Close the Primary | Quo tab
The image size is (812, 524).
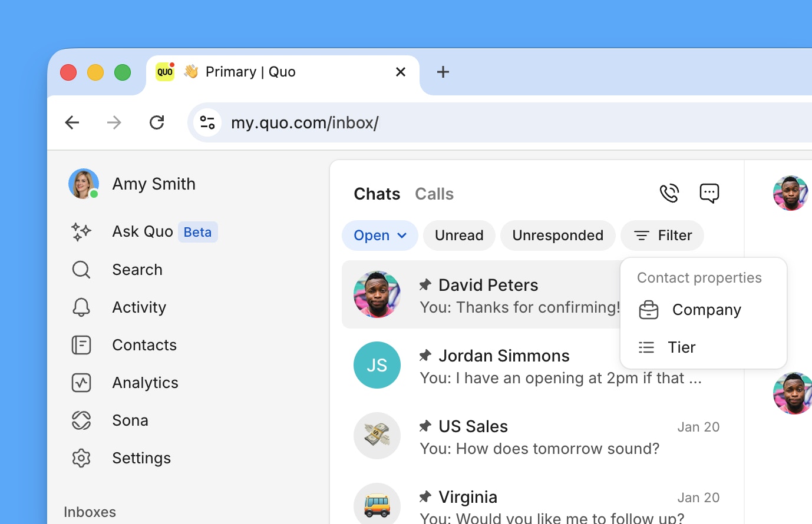[x=401, y=72]
